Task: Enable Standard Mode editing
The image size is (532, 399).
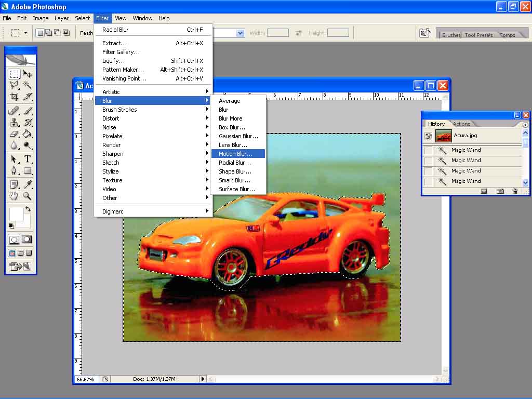Action: pos(14,240)
